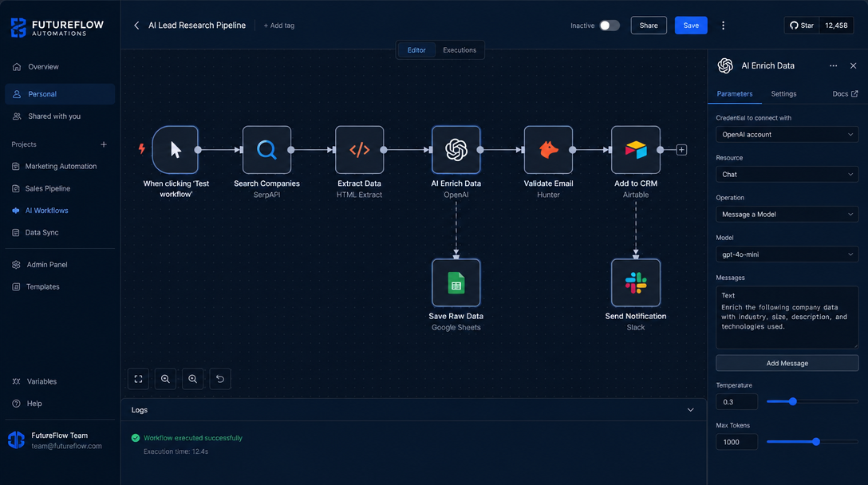868x485 pixels.
Task: Go back with the arrow beside pipeline title
Action: coord(136,26)
